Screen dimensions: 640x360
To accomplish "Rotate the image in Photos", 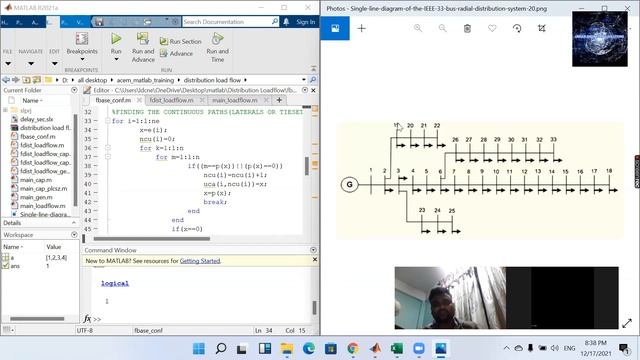I will (517, 28).
